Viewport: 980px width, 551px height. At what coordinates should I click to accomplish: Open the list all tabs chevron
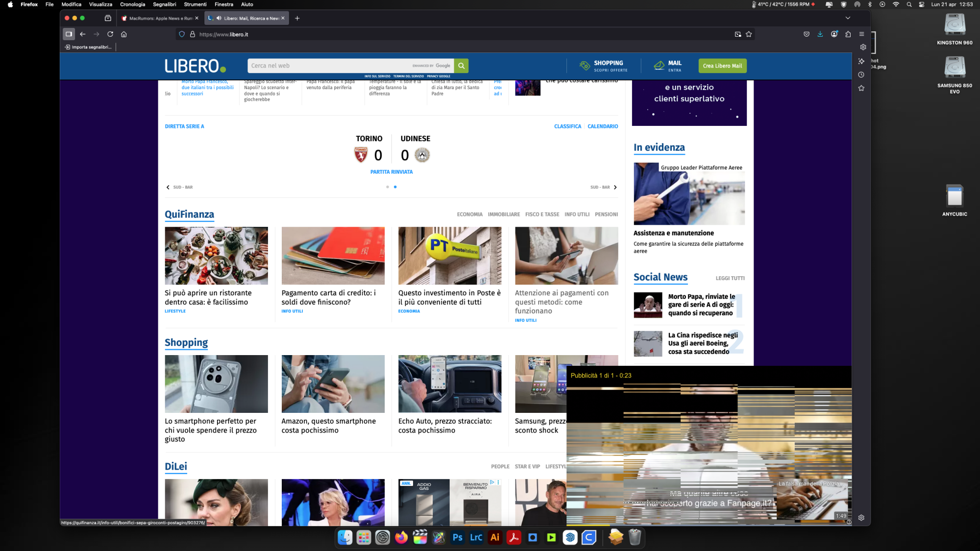coord(848,18)
